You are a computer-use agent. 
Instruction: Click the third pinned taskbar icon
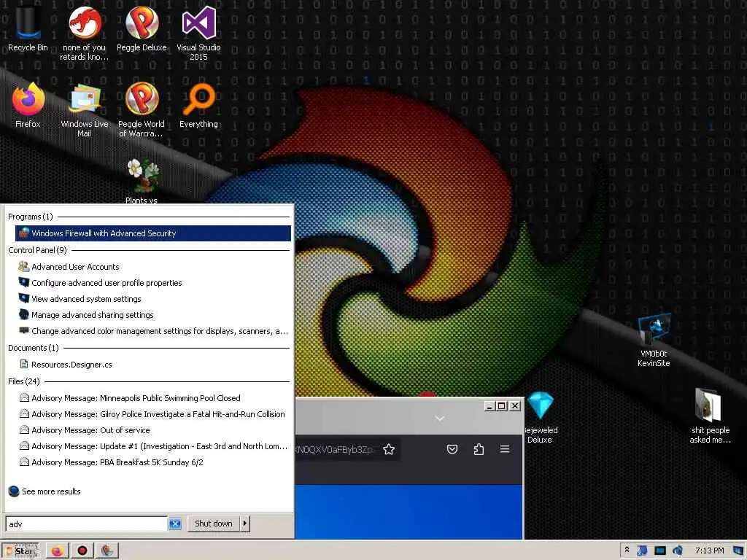[x=107, y=551]
